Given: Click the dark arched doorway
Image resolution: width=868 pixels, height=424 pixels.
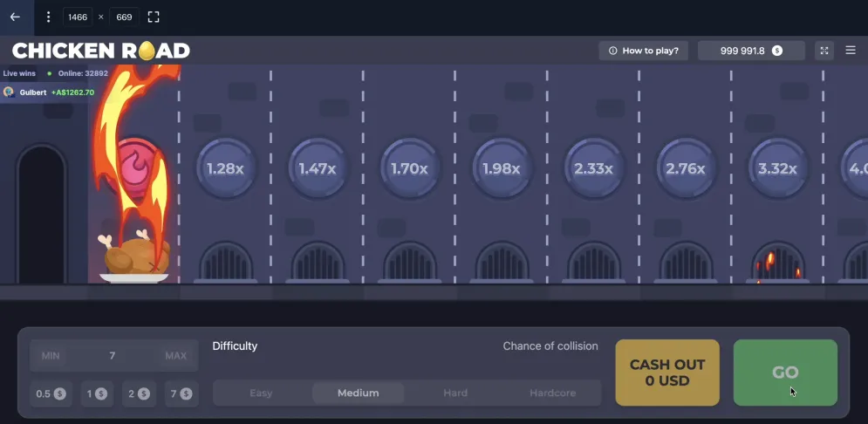Looking at the screenshot, I should click(42, 215).
